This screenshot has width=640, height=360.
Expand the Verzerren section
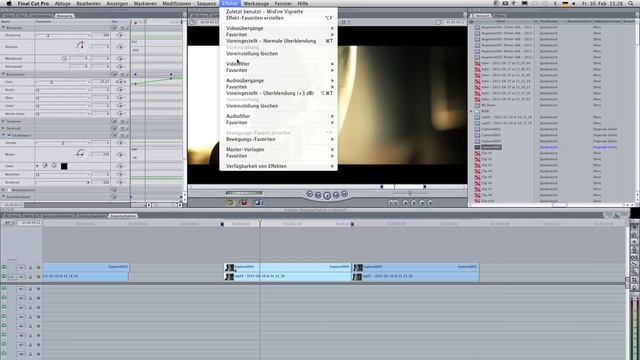click(4, 121)
